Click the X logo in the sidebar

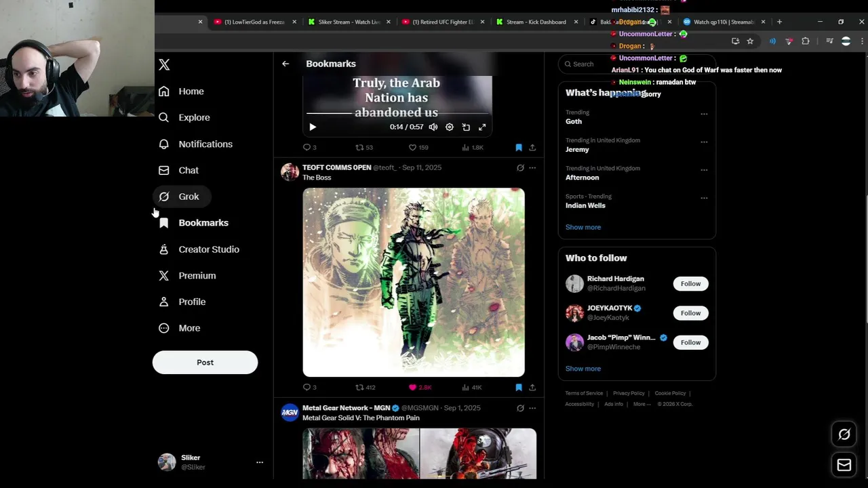pyautogui.click(x=164, y=64)
